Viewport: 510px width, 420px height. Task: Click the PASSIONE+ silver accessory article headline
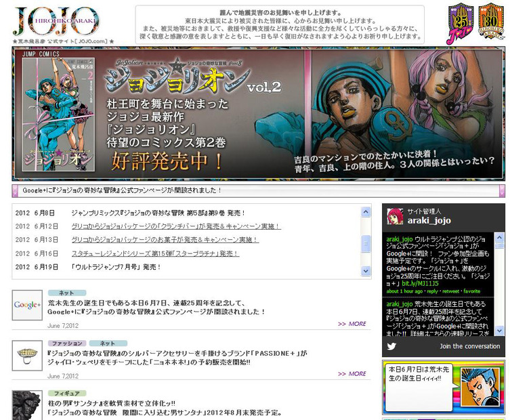point(177,358)
